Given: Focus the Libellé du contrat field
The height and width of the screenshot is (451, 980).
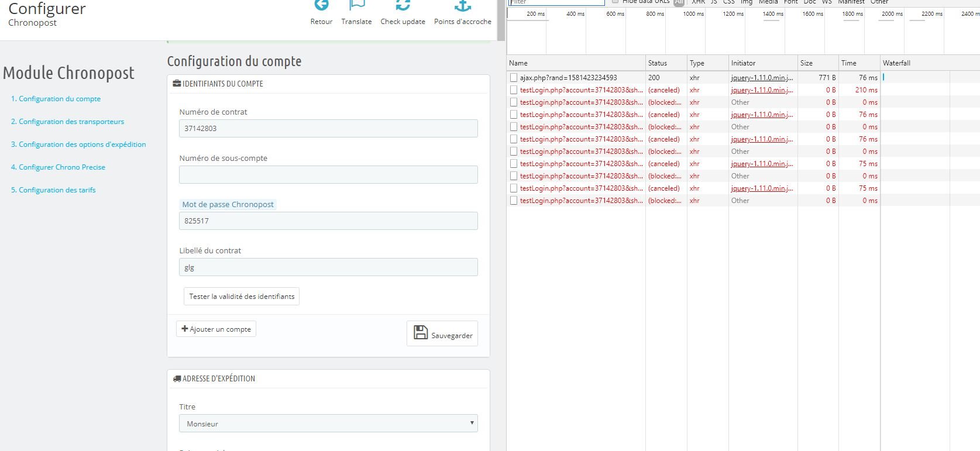Looking at the screenshot, I should (328, 267).
